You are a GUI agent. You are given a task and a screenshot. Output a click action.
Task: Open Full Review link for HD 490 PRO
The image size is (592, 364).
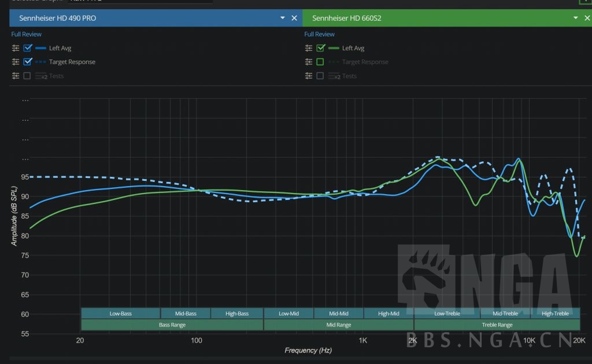(27, 34)
